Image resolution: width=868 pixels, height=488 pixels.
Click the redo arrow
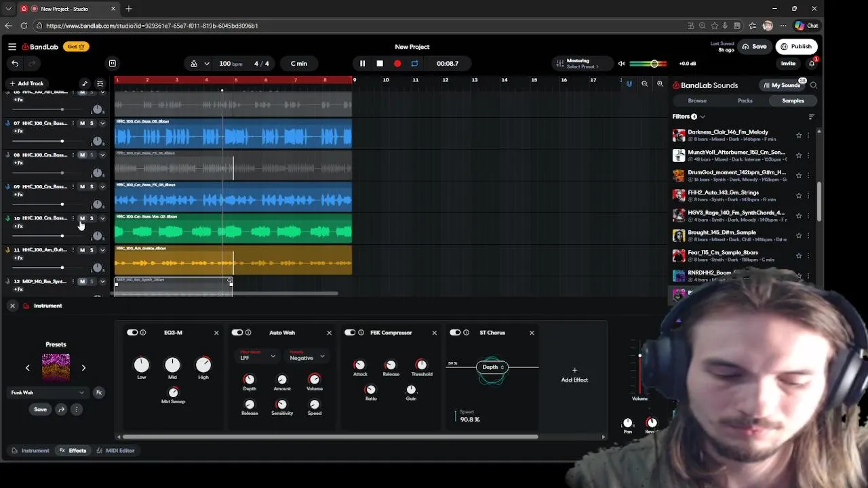(32, 64)
